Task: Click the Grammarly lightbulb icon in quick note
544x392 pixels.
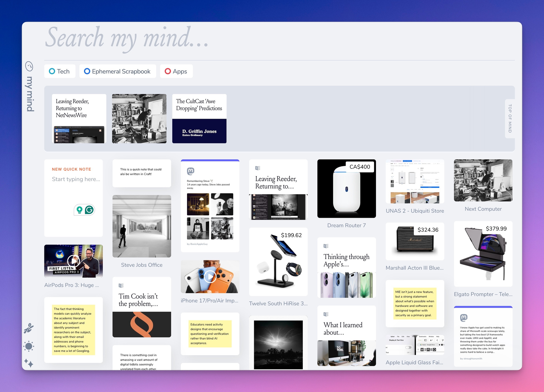Action: [79, 210]
